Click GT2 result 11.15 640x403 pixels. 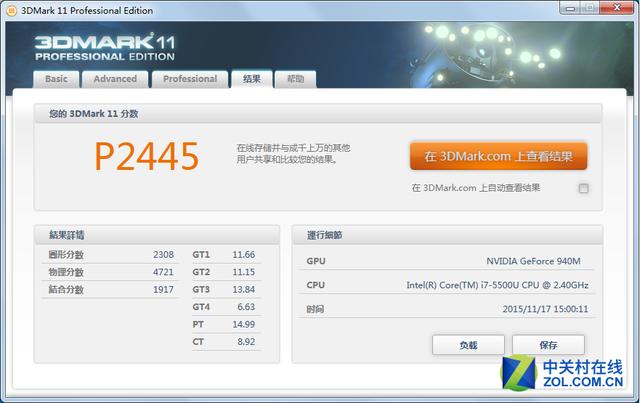pos(244,272)
